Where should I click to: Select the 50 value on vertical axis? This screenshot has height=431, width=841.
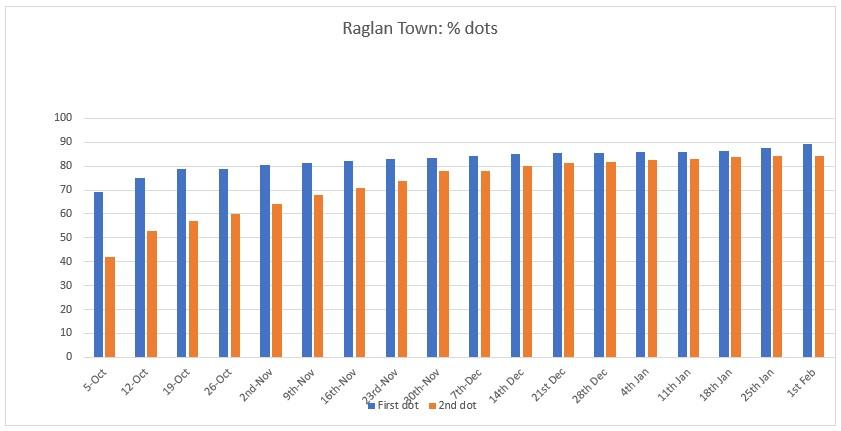pos(66,237)
